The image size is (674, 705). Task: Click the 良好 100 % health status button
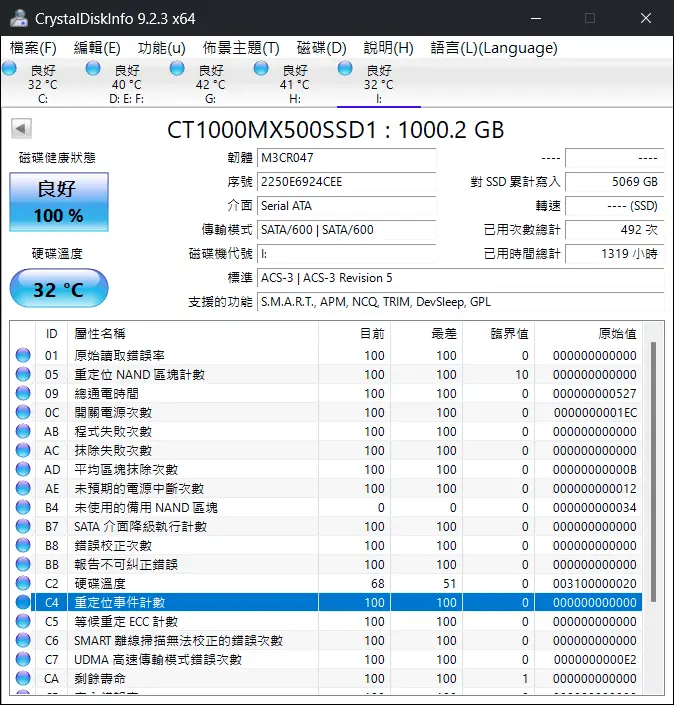coord(59,202)
